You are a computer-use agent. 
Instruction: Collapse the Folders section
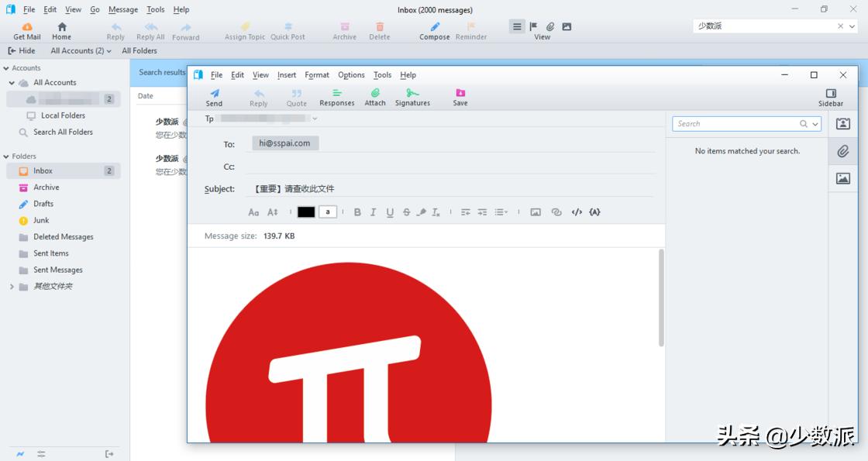point(6,157)
